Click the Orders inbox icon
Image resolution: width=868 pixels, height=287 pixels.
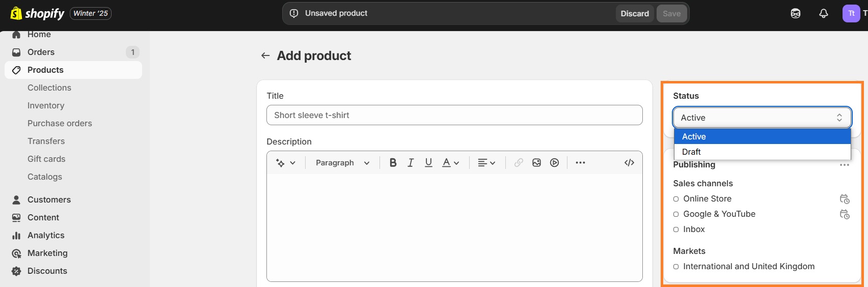click(x=16, y=52)
